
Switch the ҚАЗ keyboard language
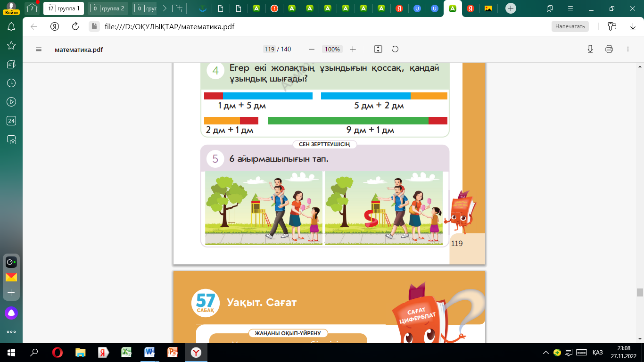click(x=598, y=352)
